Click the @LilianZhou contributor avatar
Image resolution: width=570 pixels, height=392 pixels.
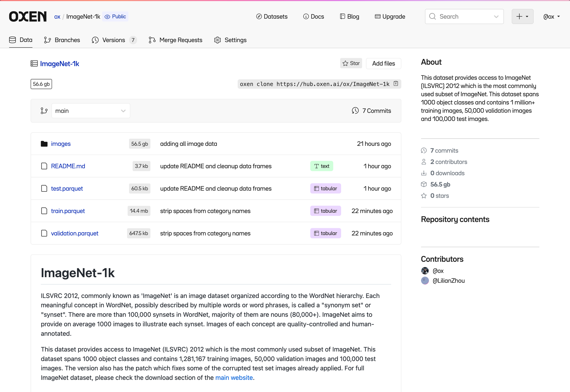click(x=425, y=281)
